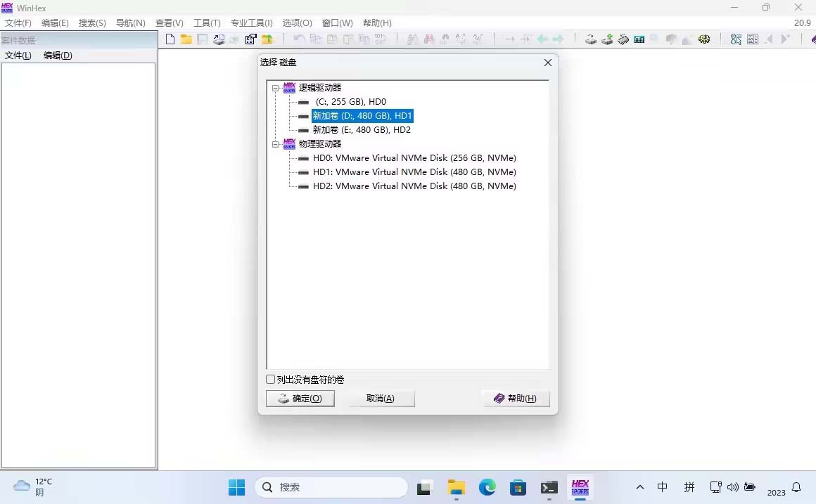Open the 搜索(S) menu
This screenshot has width=816, height=504.
[x=92, y=23]
